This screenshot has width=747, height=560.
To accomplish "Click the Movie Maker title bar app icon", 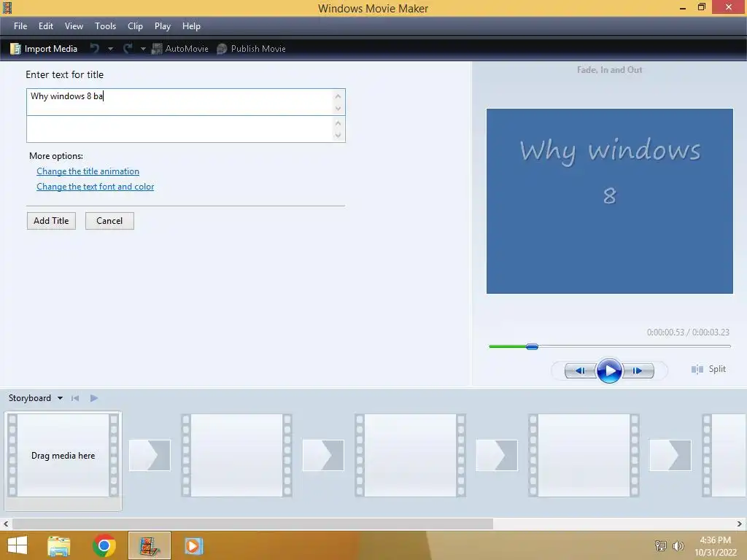I will (7, 7).
